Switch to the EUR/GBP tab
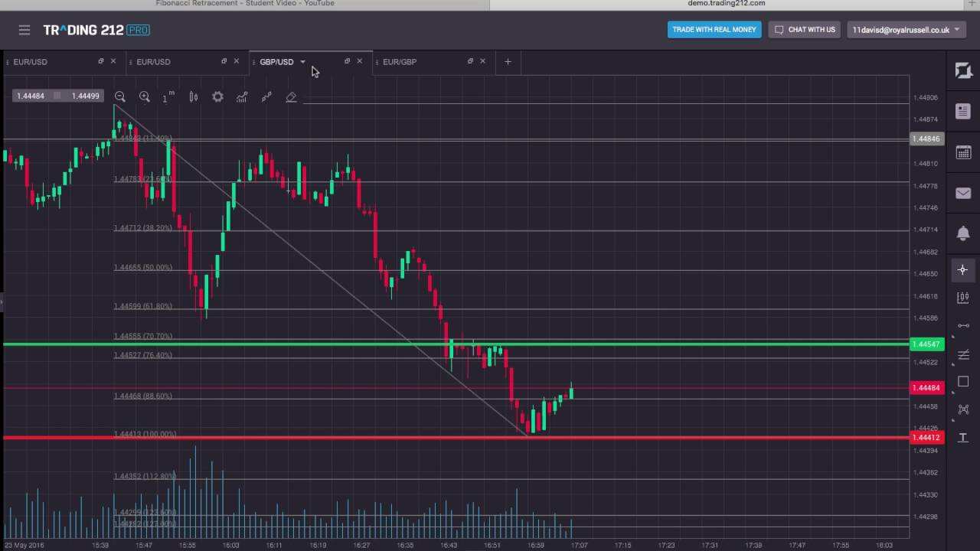The width and height of the screenshot is (980, 551). click(x=400, y=62)
